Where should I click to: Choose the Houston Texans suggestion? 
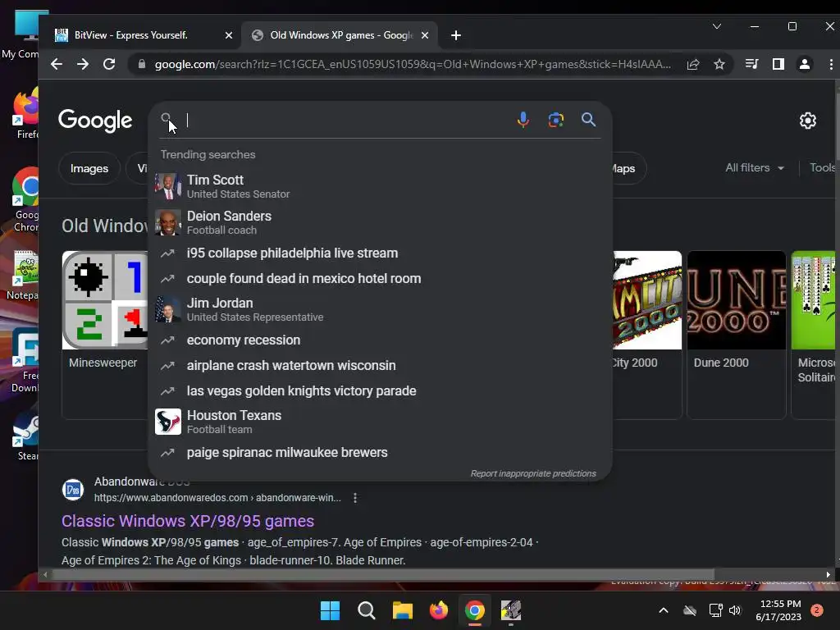coord(379,422)
